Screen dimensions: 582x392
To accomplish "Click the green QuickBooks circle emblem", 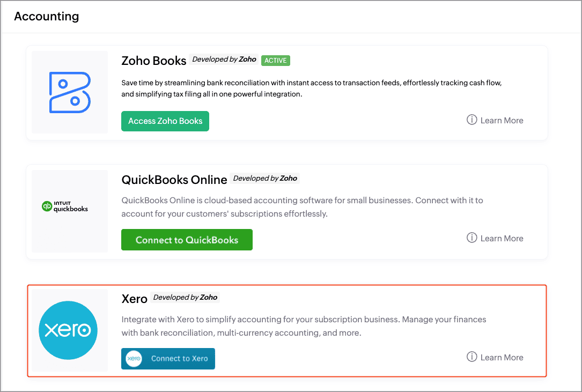I will pyautogui.click(x=47, y=206).
